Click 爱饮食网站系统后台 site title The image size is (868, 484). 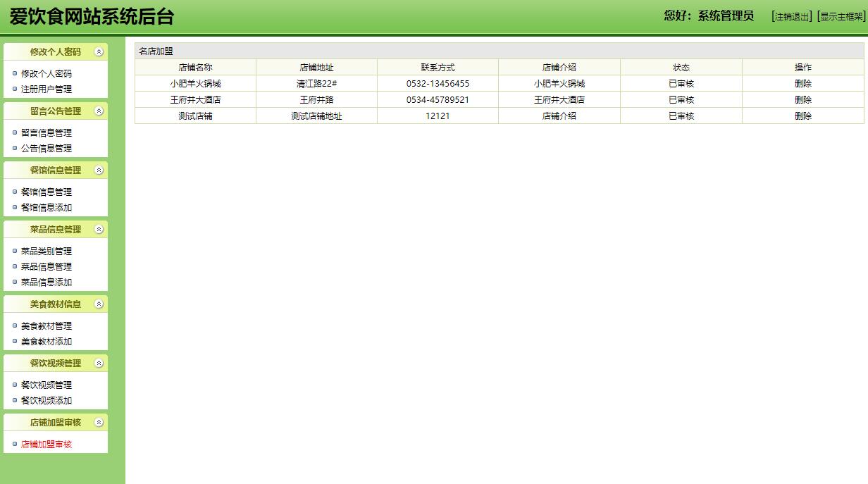click(92, 17)
